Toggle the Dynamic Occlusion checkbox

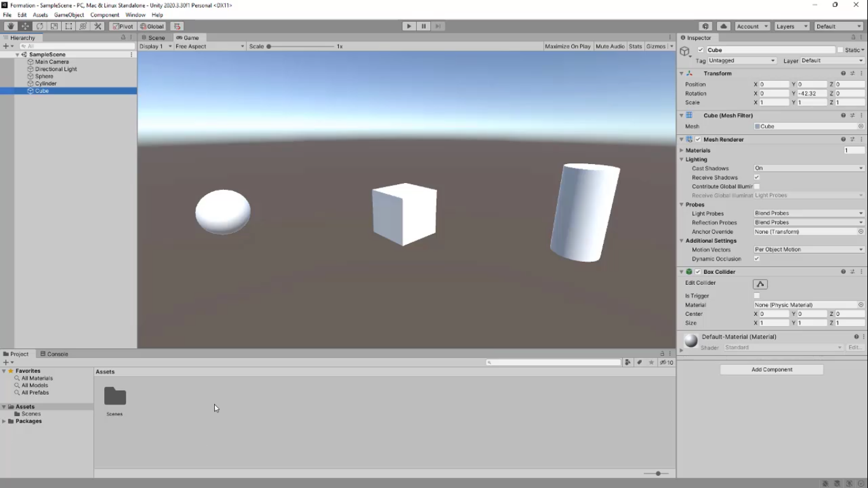coord(757,259)
